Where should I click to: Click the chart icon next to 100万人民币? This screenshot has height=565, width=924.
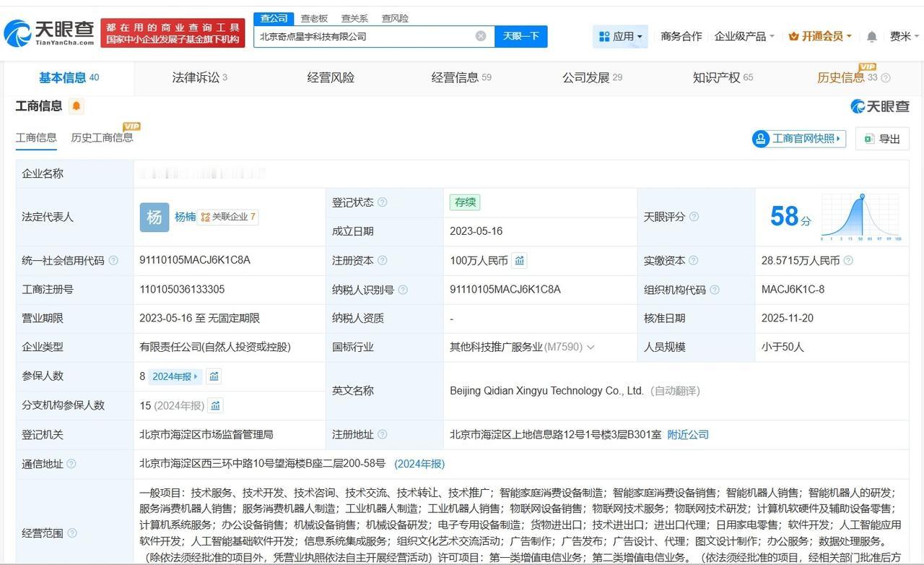[520, 260]
